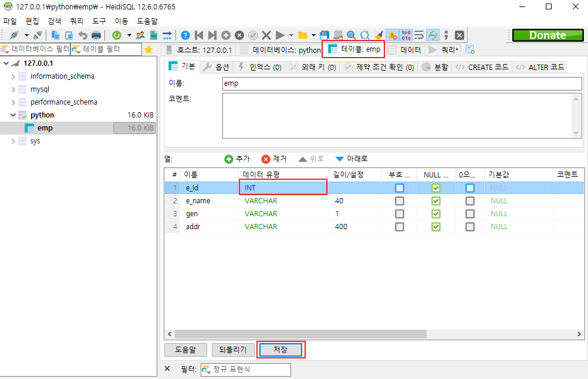Viewport: 588px width, 379px height.
Task: Toggle zerofill checkbox for gen
Action: [x=470, y=214]
